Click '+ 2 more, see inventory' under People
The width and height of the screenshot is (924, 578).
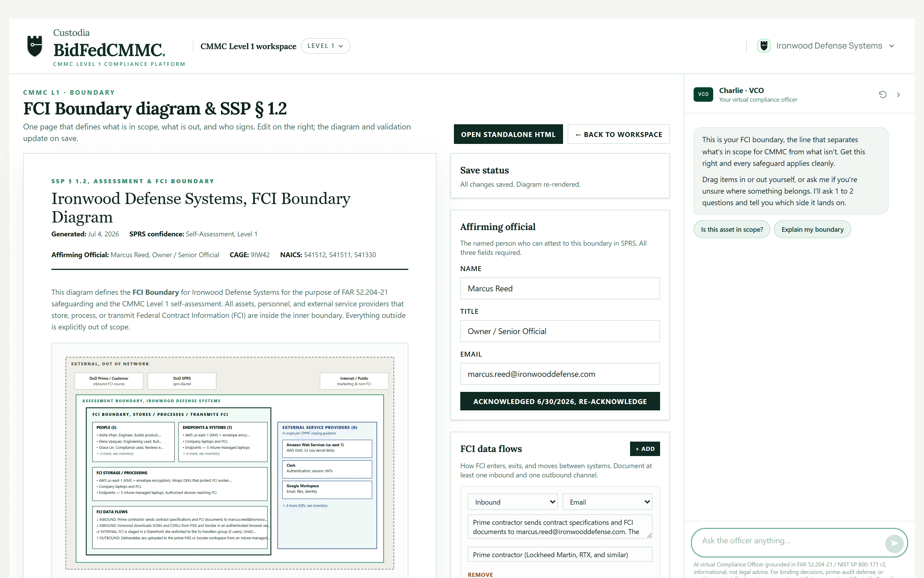pyautogui.click(x=115, y=454)
